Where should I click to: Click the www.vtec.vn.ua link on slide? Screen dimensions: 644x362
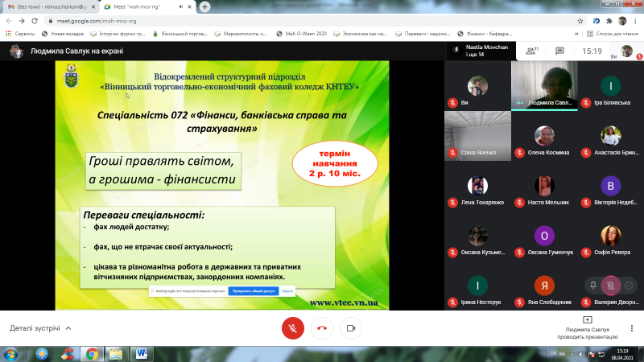pos(344,303)
